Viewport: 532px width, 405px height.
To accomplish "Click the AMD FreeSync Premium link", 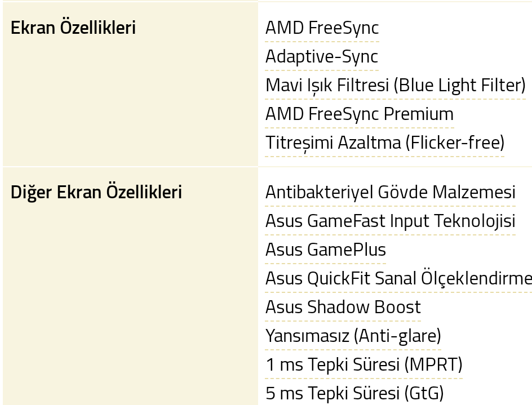I will [360, 114].
